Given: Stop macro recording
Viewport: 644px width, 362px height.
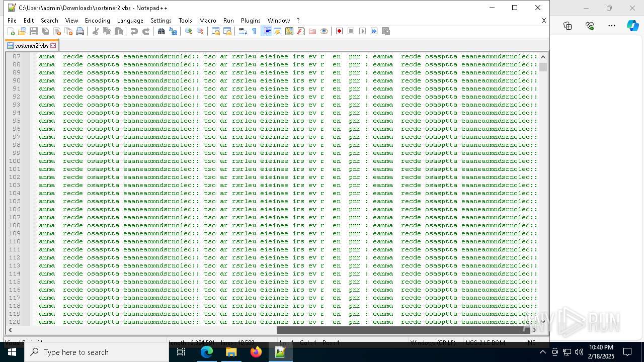Looking at the screenshot, I should point(351,31).
